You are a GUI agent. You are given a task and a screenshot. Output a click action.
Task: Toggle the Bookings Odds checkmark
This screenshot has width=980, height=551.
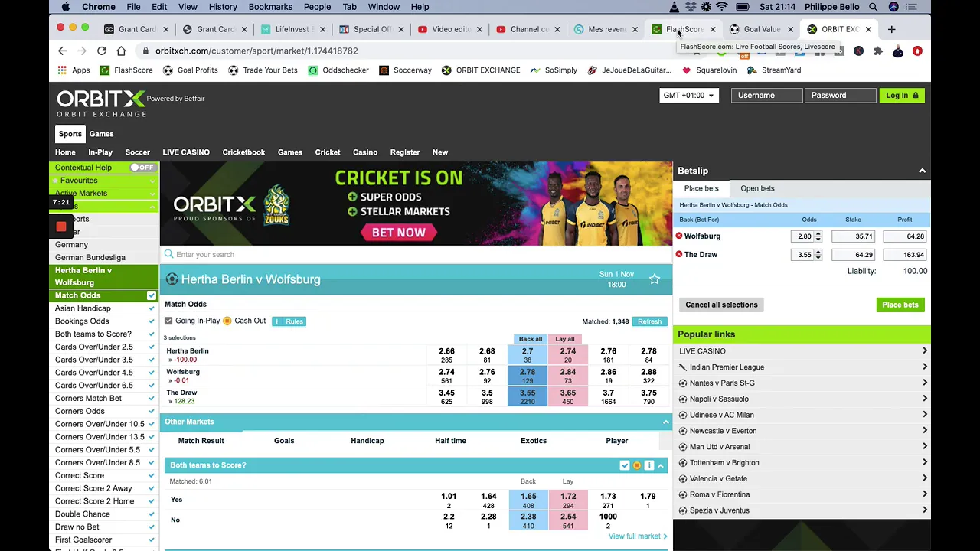(151, 321)
